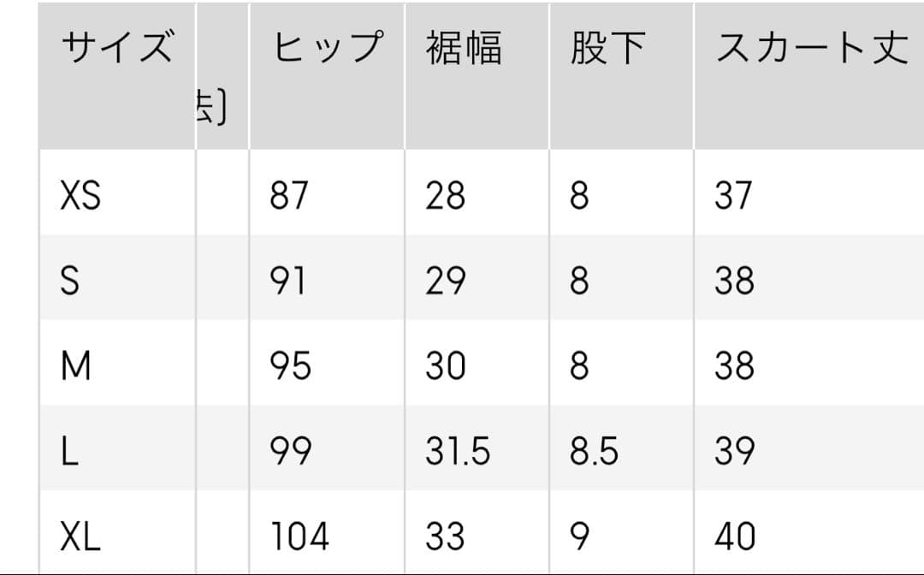Screen dimensions: 924x575
Task: Click inseam value 8.5 in L row
Action: tap(594, 452)
